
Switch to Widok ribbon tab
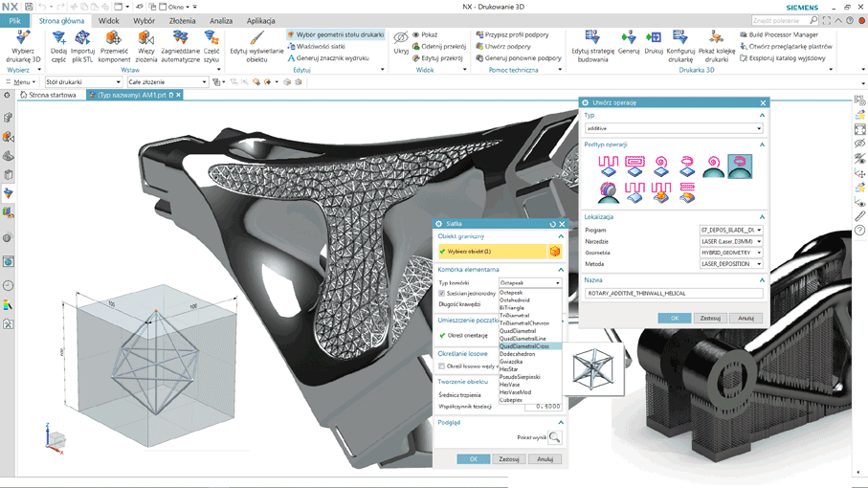[108, 20]
